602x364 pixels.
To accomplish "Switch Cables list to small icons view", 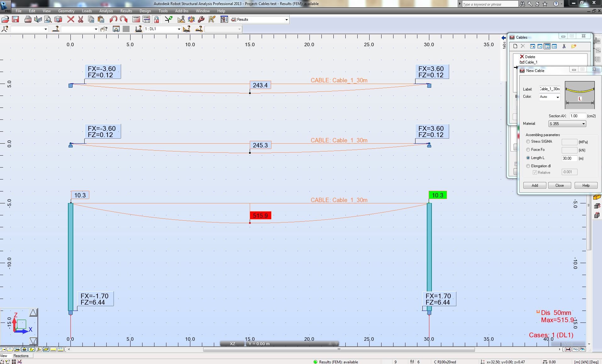I will [x=540, y=46].
